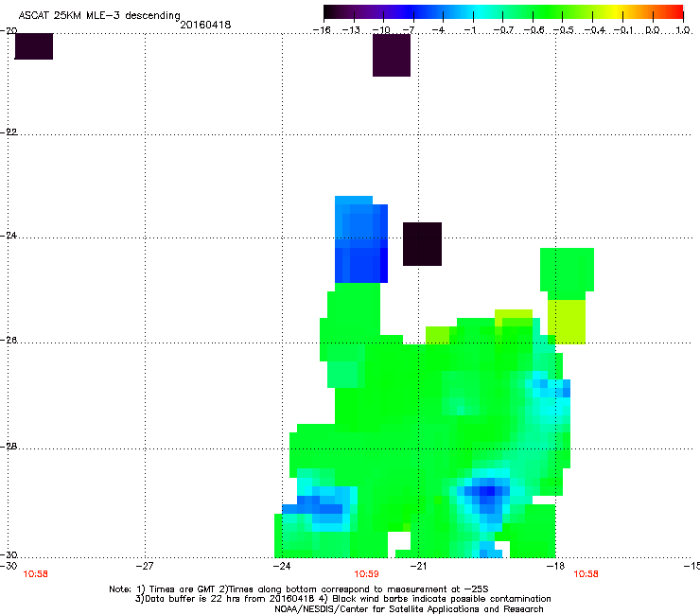Click the -26 latitude axis label

(9, 340)
